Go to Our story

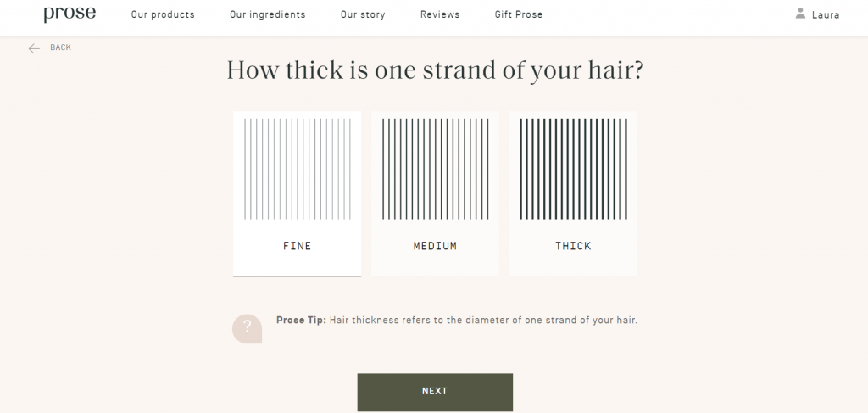[x=363, y=14]
